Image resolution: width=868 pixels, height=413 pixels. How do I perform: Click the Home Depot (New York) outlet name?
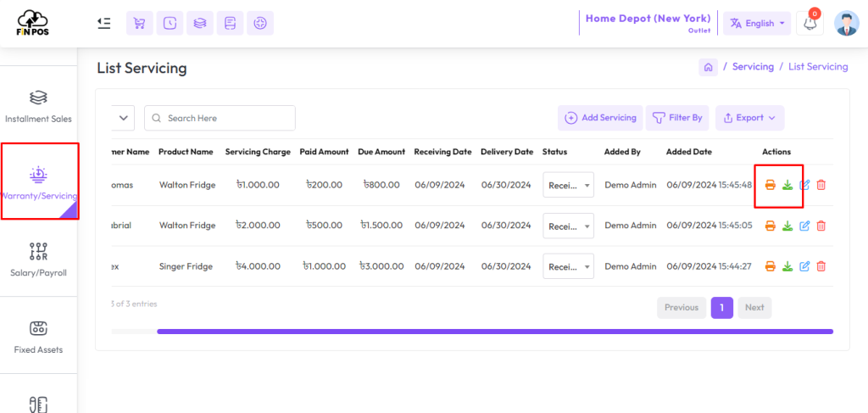(648, 19)
